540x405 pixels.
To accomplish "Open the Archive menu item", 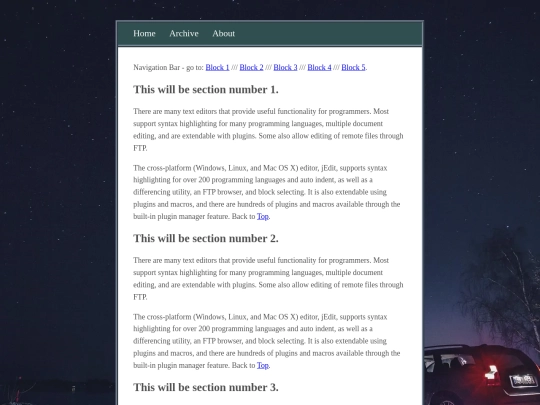I will point(184,33).
